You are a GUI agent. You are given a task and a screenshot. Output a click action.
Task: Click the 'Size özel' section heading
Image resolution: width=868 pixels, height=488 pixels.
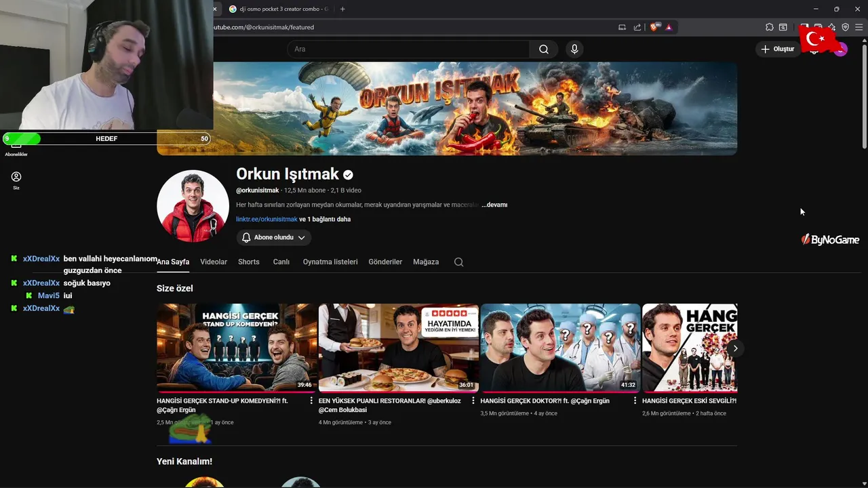click(x=175, y=288)
